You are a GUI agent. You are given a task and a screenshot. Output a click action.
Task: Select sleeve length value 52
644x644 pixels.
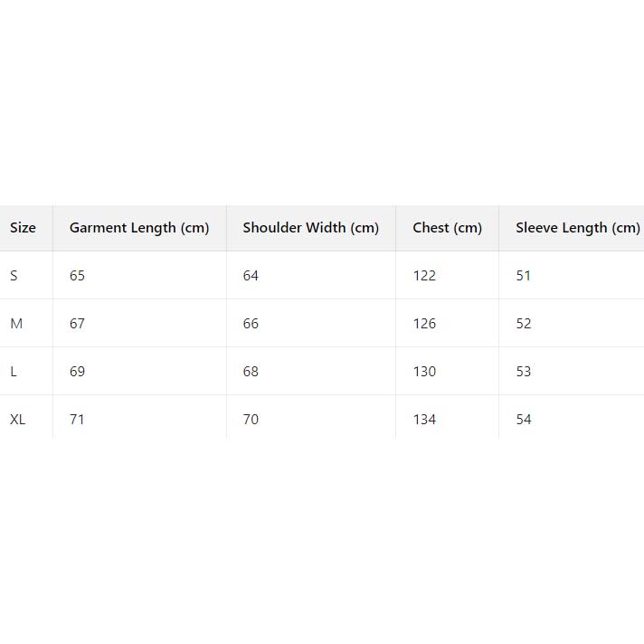click(x=524, y=324)
